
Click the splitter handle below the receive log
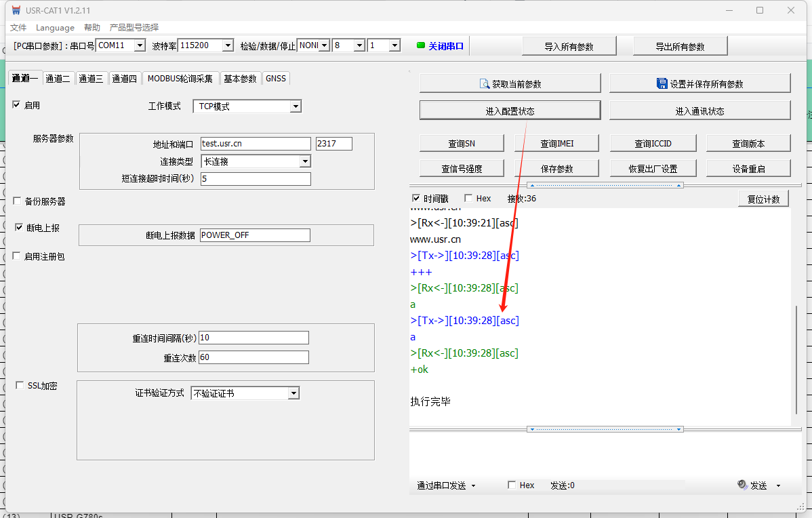(x=605, y=429)
